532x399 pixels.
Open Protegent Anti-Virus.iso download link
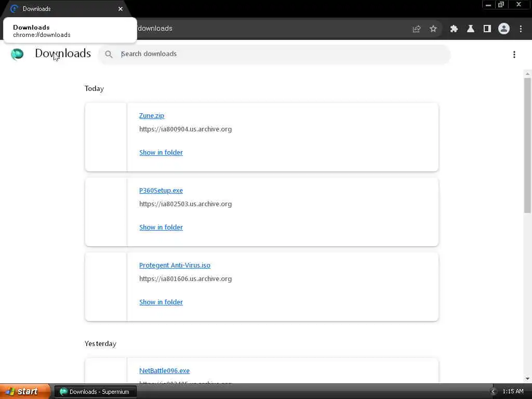(x=175, y=265)
